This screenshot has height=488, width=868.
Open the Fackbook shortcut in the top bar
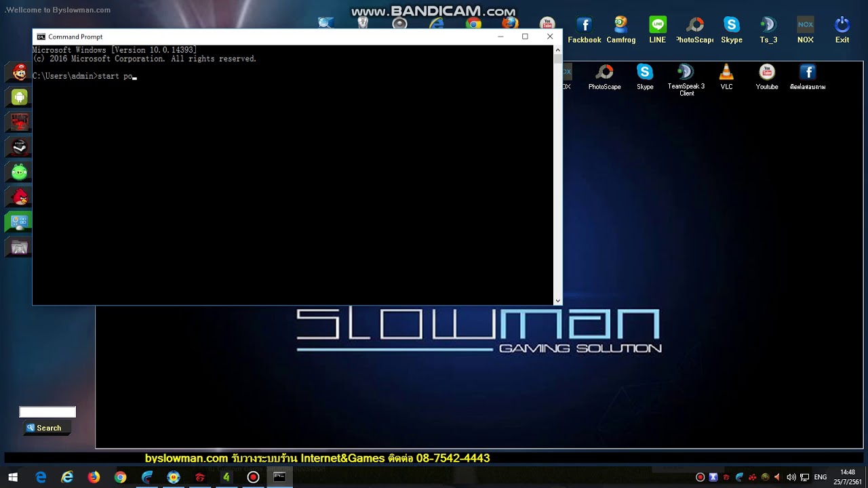pyautogui.click(x=584, y=30)
